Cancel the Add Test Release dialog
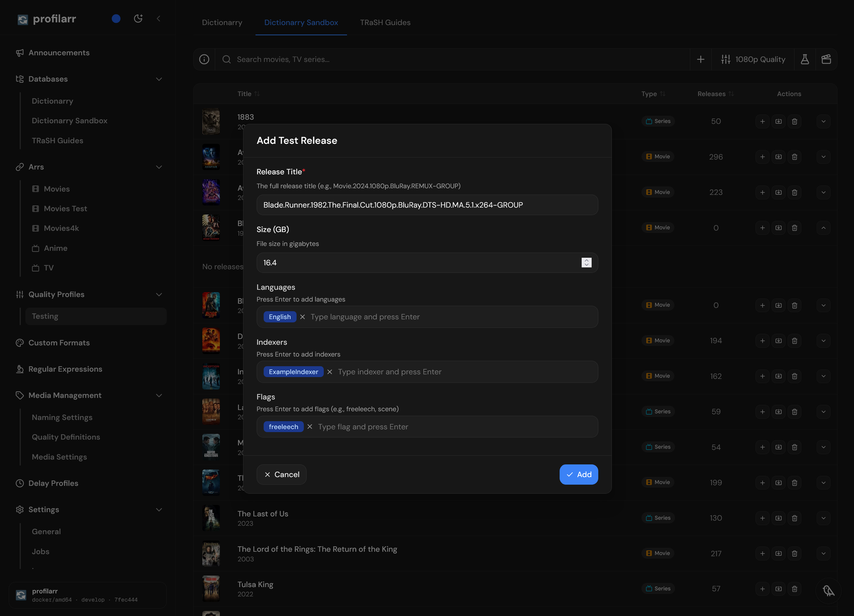This screenshot has width=854, height=616. (x=281, y=474)
